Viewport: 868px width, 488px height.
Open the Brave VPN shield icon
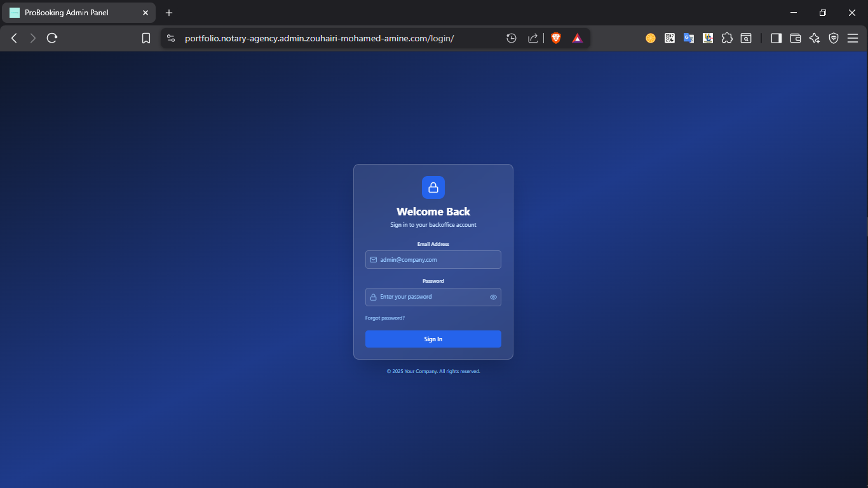tap(833, 38)
